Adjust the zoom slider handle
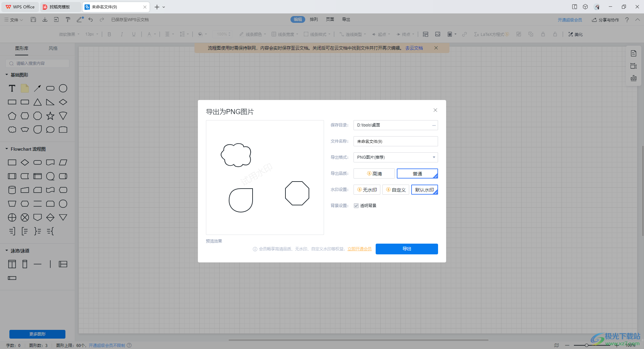The image size is (644, 349). 587,345
